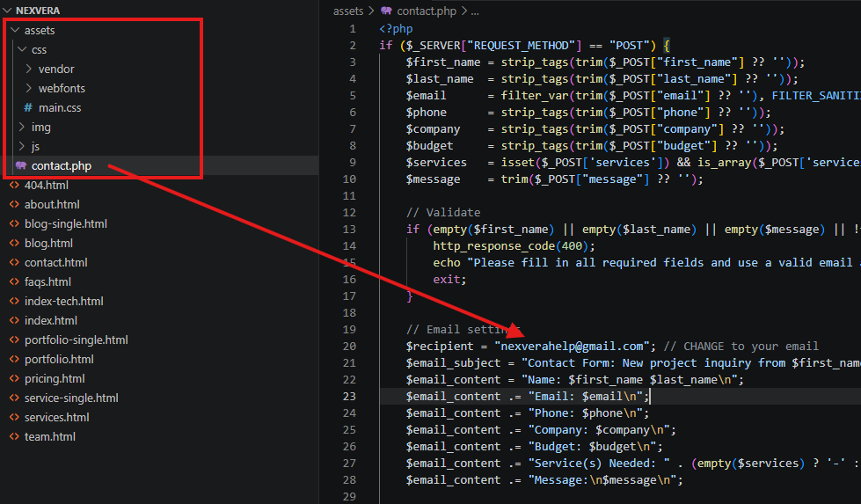Viewport: 861px width, 504px height.
Task: Open the 404.html file
Action: point(46,185)
